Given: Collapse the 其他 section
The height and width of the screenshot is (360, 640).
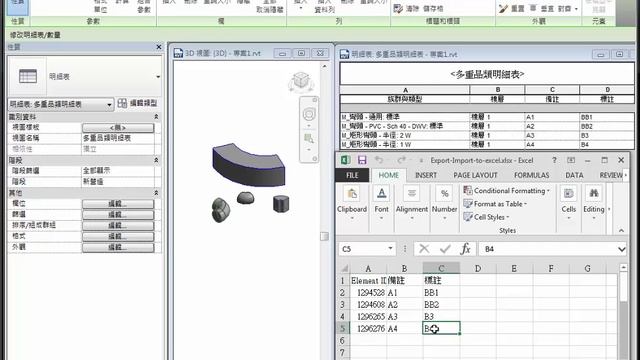Looking at the screenshot, I should [x=156, y=193].
